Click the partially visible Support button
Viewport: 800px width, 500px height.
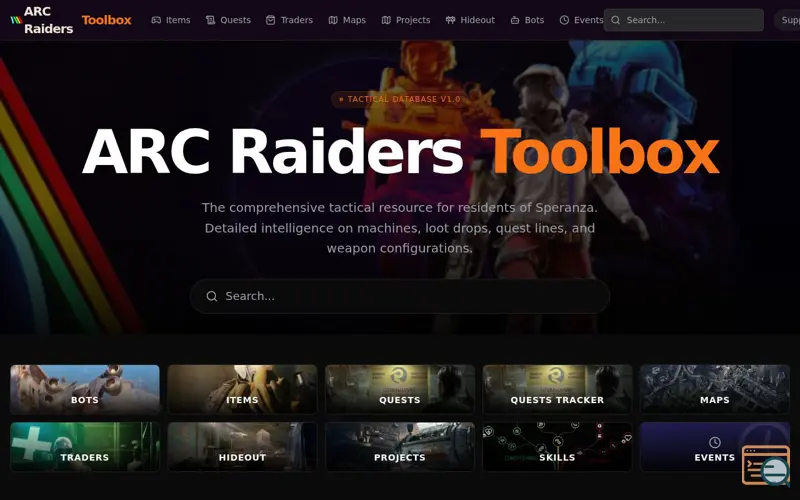click(788, 20)
